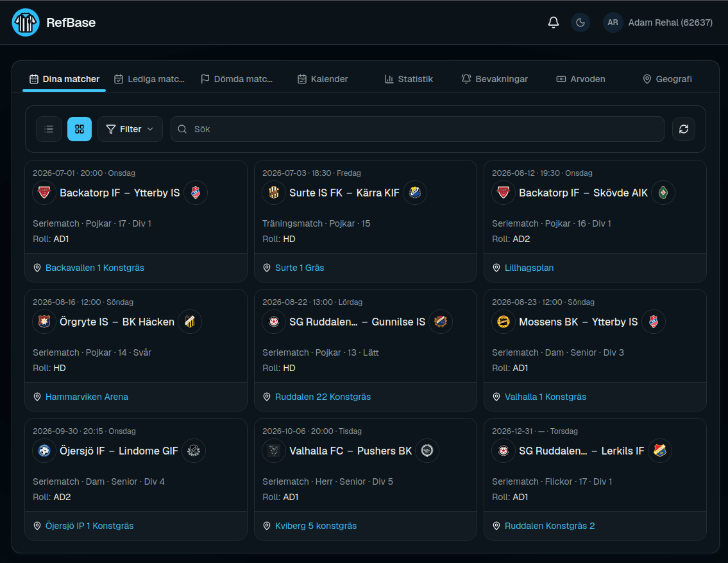Click the Valhalla FC team badge
The image size is (728, 563).
[274, 451]
